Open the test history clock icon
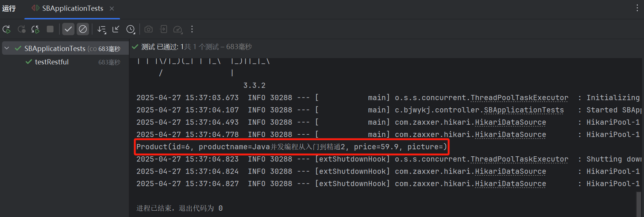This screenshot has width=644, height=217. [131, 29]
